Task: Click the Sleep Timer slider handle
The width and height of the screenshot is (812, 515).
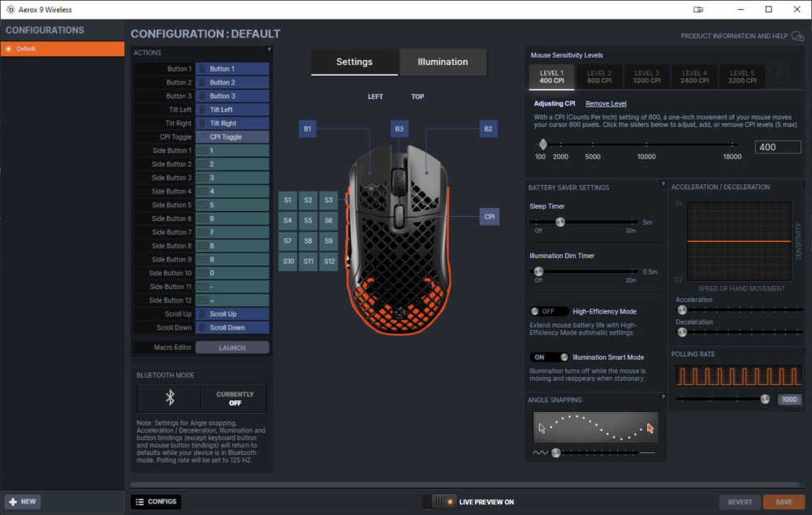Action: pyautogui.click(x=559, y=222)
